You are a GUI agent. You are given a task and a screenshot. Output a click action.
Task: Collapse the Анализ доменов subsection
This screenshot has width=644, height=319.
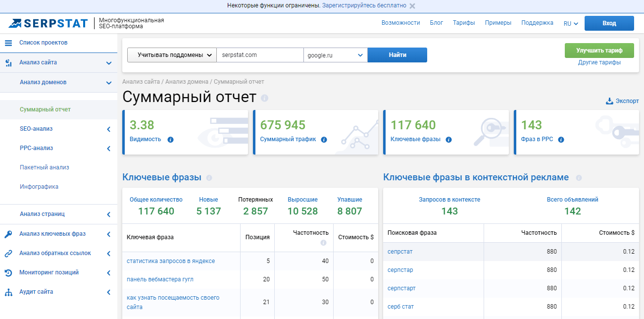108,83
